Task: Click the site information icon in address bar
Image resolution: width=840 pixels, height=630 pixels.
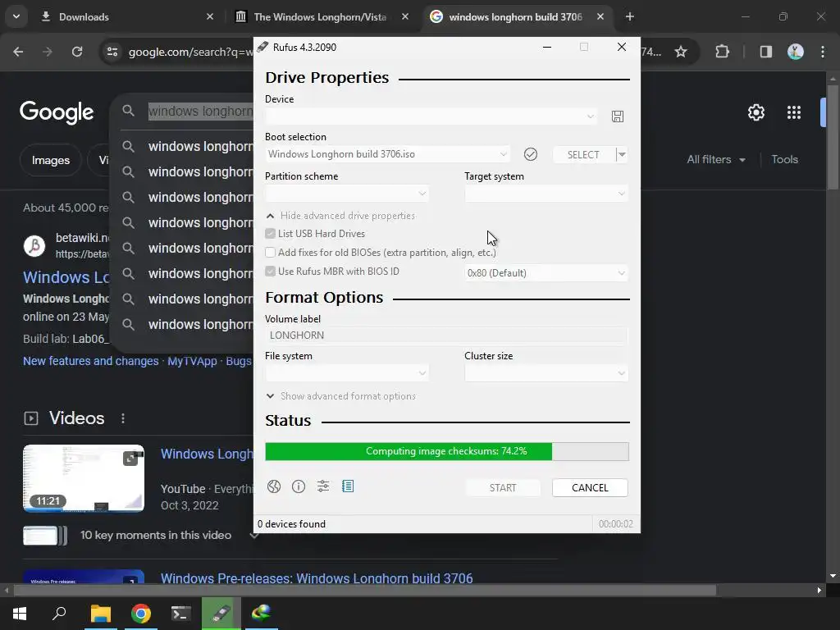Action: coord(112,52)
